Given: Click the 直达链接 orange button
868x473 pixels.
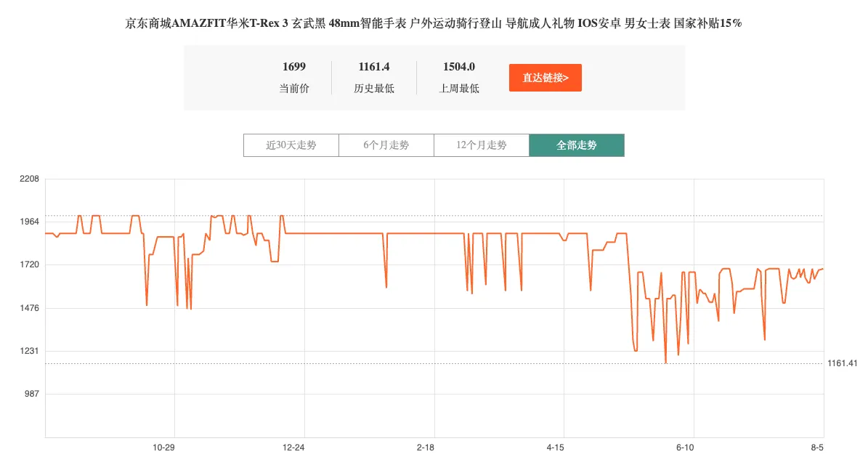Looking at the screenshot, I should pos(545,78).
